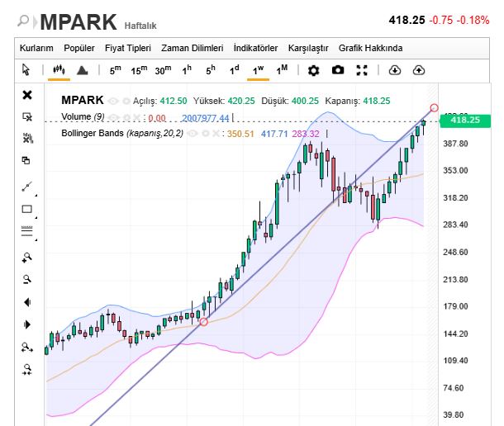Viewport: 504px width, 426px height.
Task: Open the İndikatörler menu
Action: (x=255, y=48)
